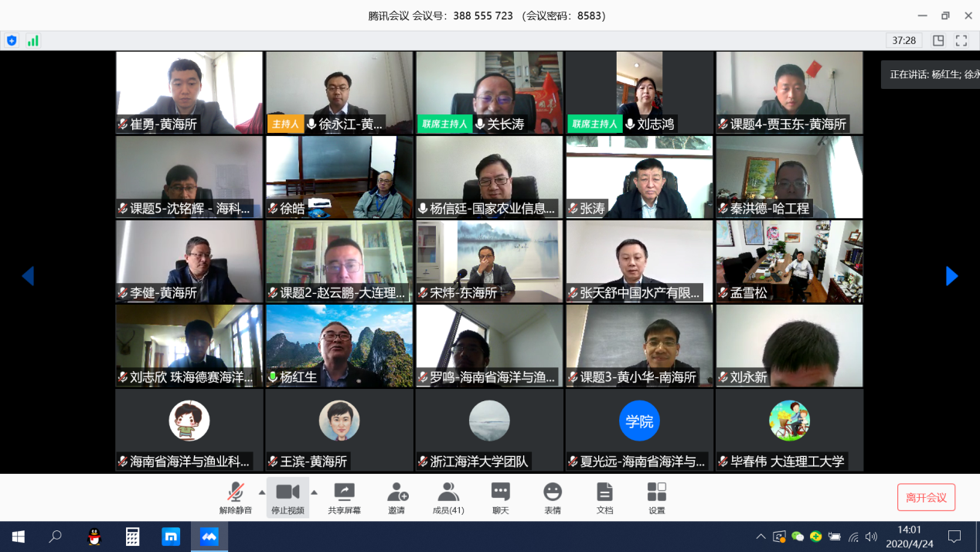
Task: Unmute microphone with 解除静音 button
Action: pyautogui.click(x=236, y=498)
